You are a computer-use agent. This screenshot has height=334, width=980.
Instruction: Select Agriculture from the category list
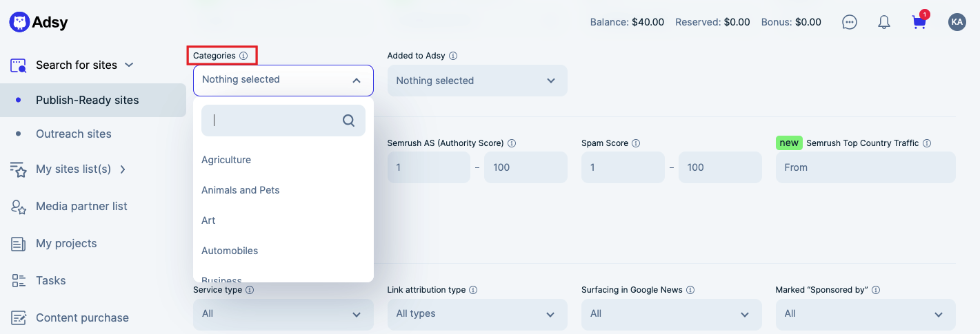(x=226, y=160)
